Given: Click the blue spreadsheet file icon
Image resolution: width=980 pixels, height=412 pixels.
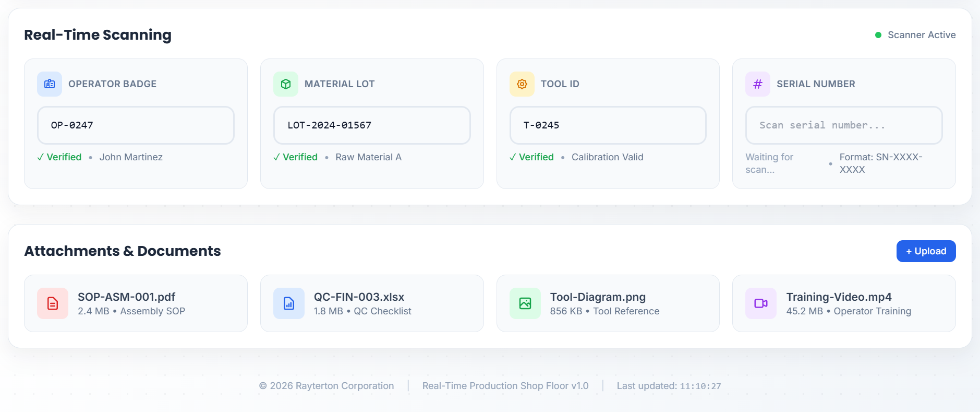Looking at the screenshot, I should [x=289, y=303].
